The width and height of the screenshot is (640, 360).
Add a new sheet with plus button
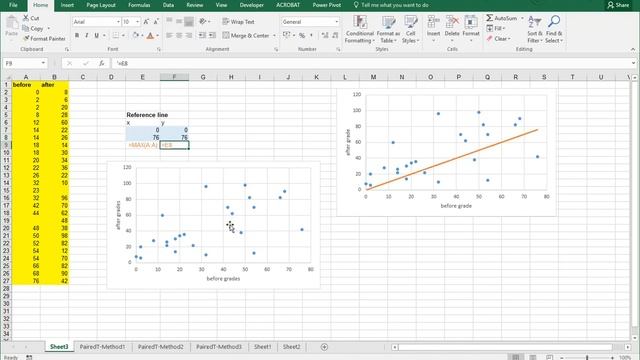point(324,347)
